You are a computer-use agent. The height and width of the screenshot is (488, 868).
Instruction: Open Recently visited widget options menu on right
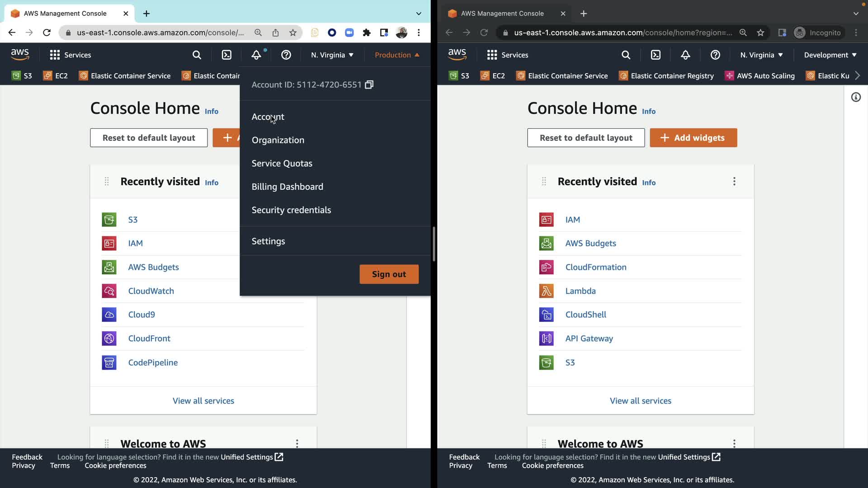[734, 182]
